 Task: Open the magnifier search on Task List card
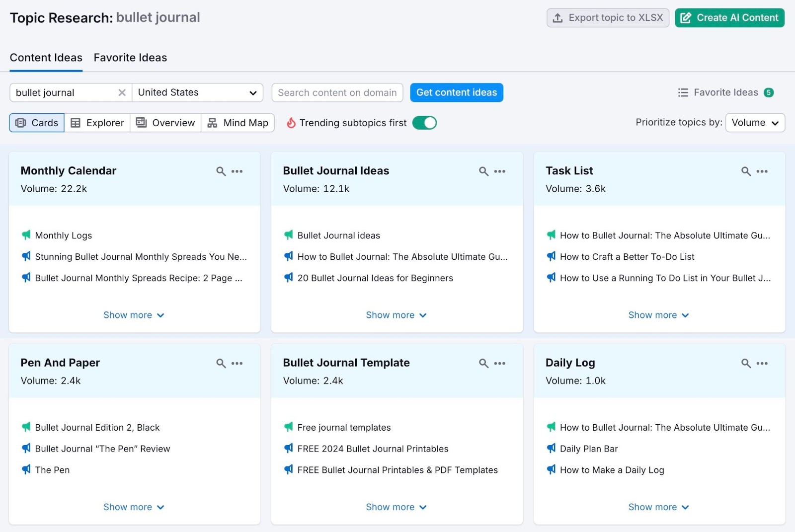(745, 171)
